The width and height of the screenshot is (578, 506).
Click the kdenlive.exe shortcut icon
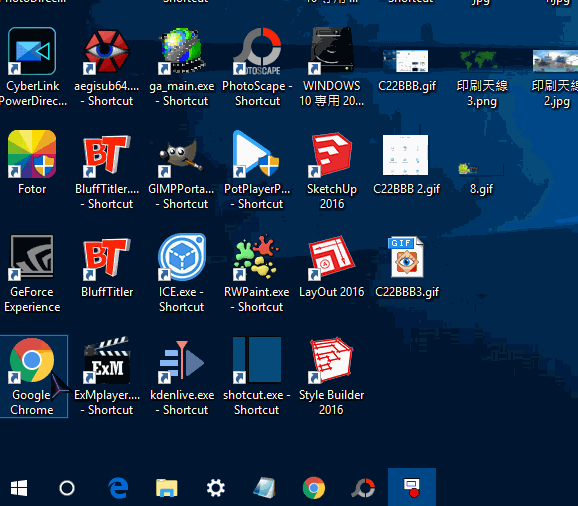(x=181, y=361)
